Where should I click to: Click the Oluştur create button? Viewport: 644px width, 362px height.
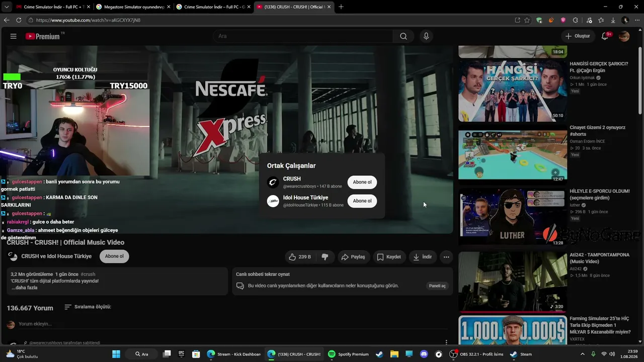click(x=578, y=36)
